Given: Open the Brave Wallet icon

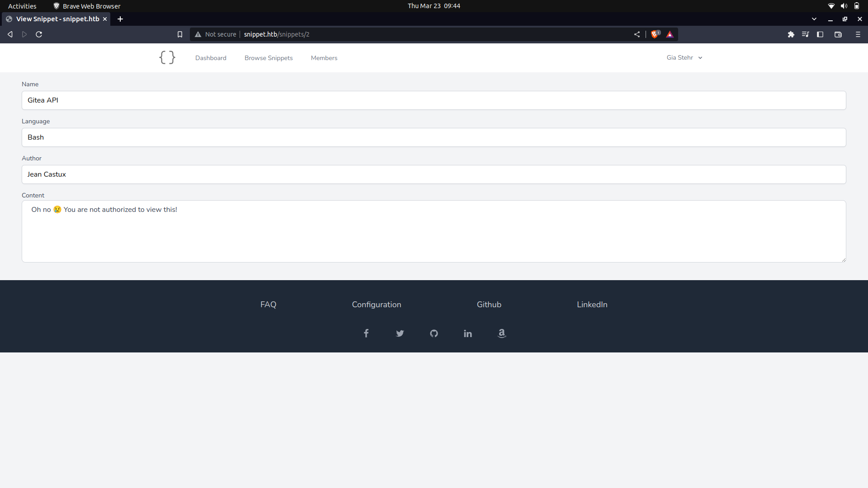Looking at the screenshot, I should (x=838, y=34).
